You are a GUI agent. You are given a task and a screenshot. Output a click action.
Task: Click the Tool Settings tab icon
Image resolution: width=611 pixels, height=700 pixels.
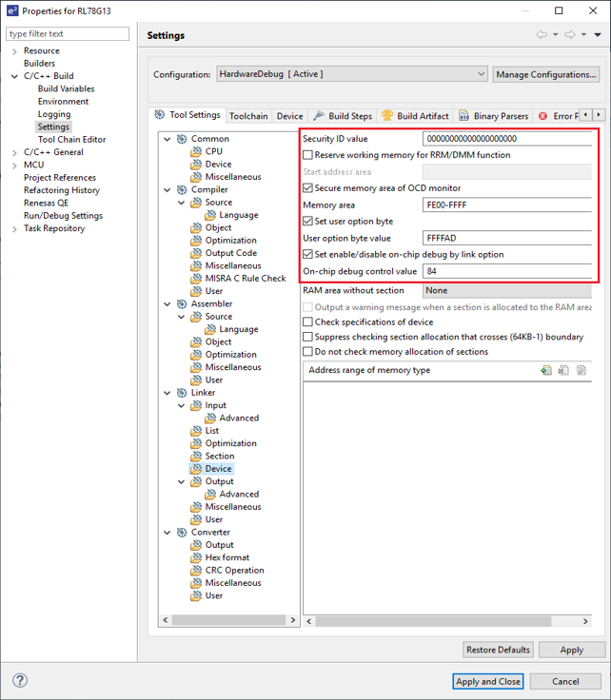tap(160, 115)
